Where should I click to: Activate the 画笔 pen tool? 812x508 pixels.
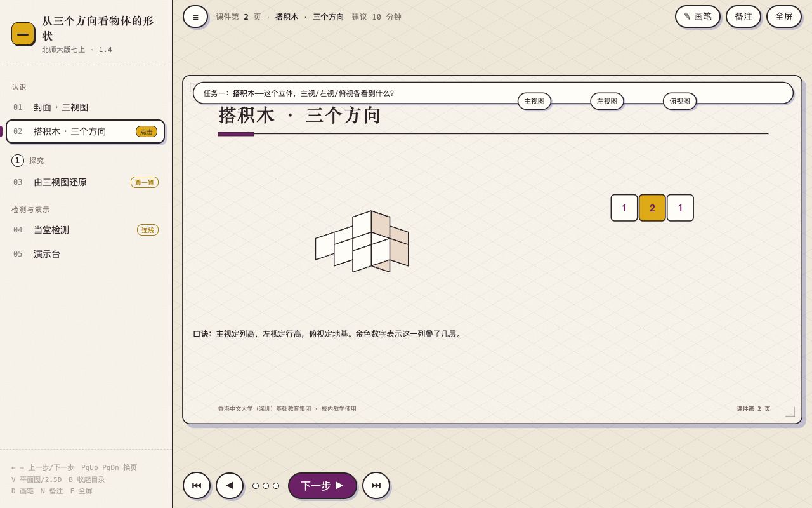click(698, 17)
